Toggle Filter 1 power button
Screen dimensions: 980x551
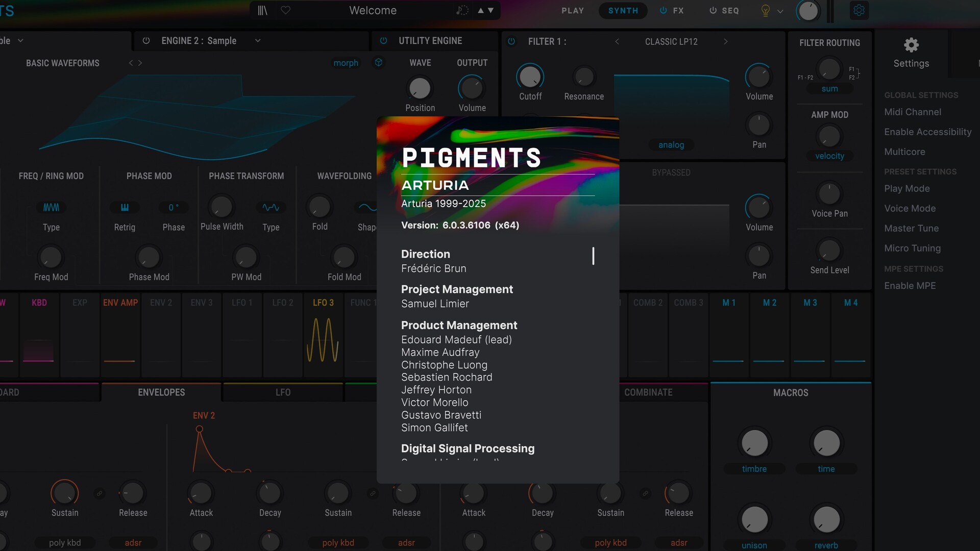pos(511,41)
